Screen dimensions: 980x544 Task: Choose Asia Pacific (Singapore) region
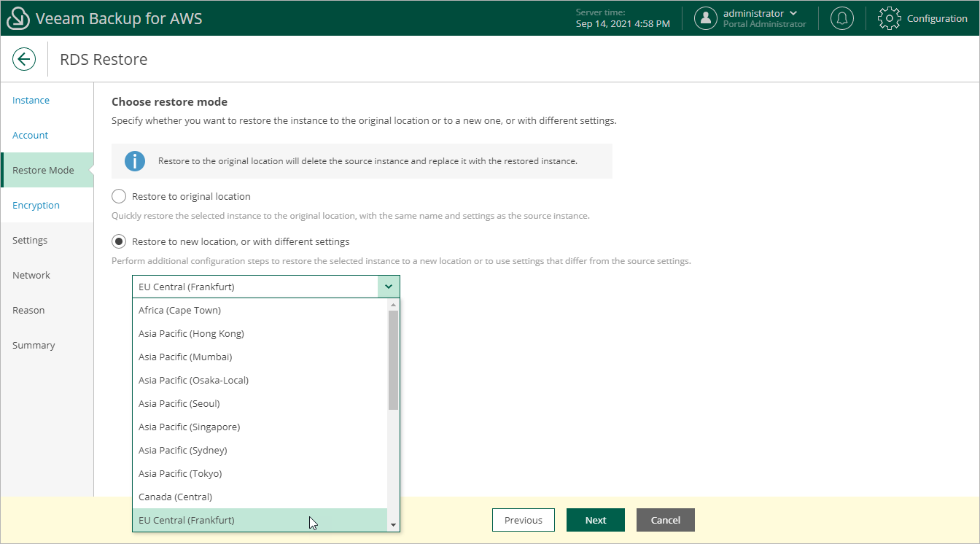point(260,427)
